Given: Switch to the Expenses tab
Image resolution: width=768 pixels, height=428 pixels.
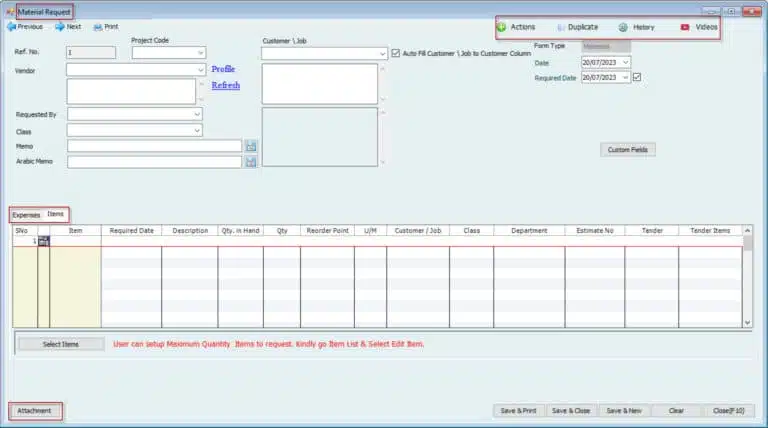Looking at the screenshot, I should click(x=26, y=215).
